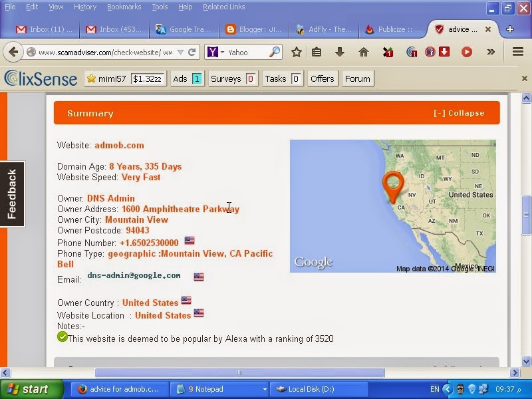Bookmark this page with the star icon
The width and height of the screenshot is (532, 399).
(296, 53)
